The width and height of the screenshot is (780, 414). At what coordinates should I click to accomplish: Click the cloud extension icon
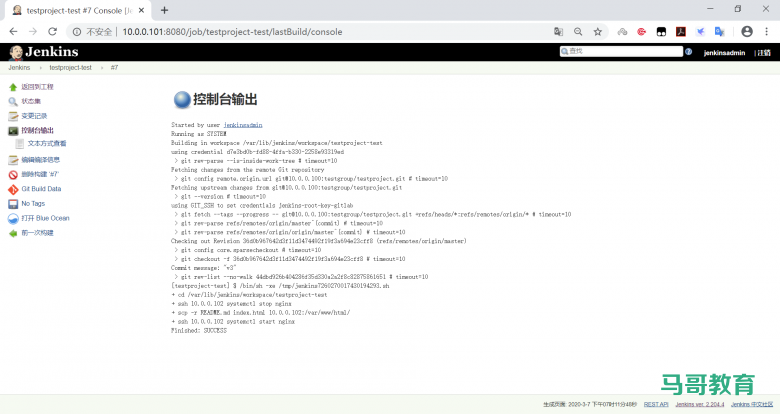[x=622, y=31]
